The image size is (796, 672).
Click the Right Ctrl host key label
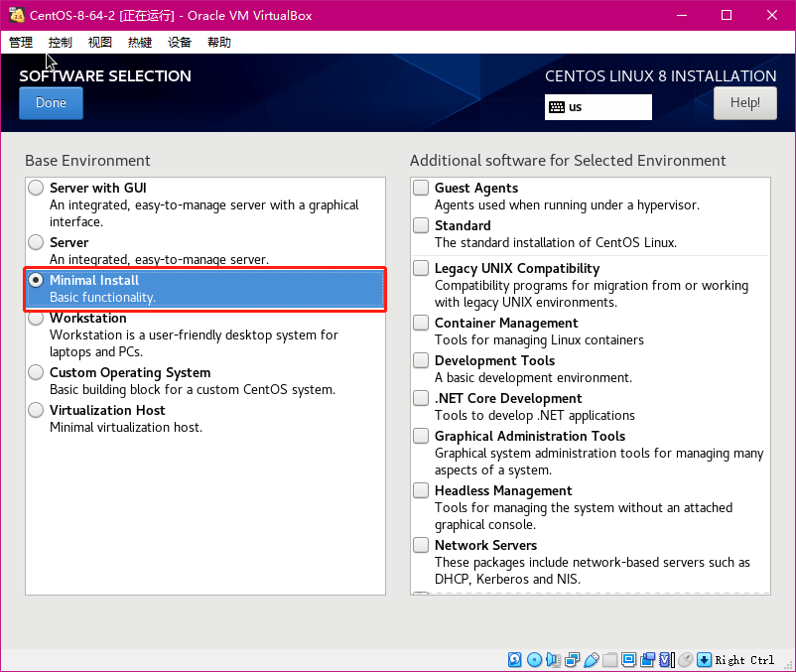(744, 660)
